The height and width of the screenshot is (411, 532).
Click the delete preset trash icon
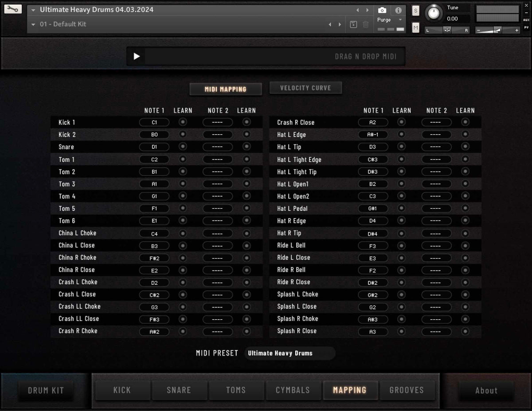pyautogui.click(x=366, y=24)
